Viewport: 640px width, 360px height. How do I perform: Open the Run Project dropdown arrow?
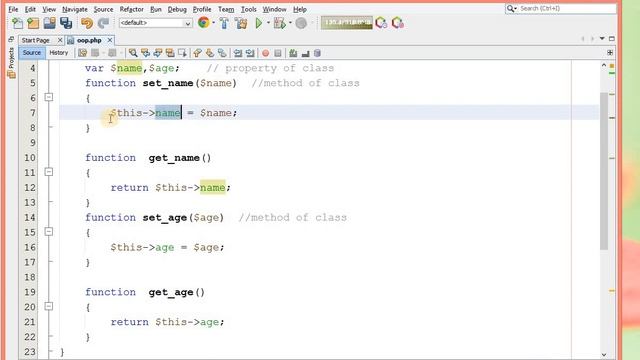tap(268, 23)
